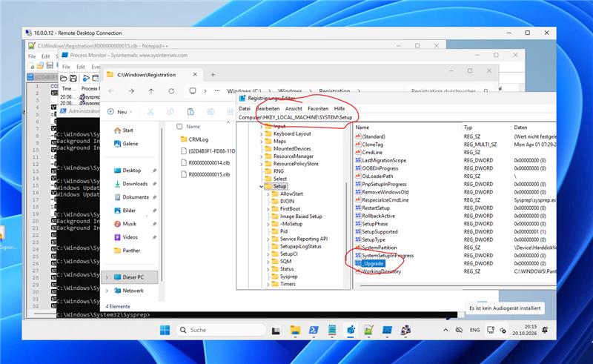Viewport: 593px width, 364px height.
Task: Open the blue Run-window taskbar icon
Action: (387, 330)
